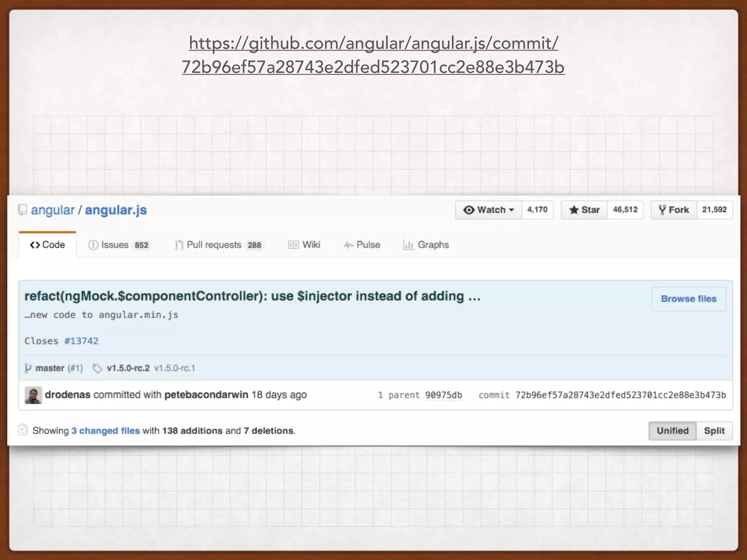
Task: Open the v1.5.0-rc.1 tag link
Action: (x=174, y=368)
